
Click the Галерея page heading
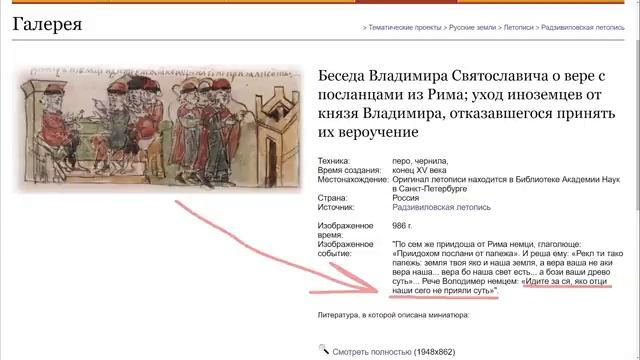(x=47, y=24)
